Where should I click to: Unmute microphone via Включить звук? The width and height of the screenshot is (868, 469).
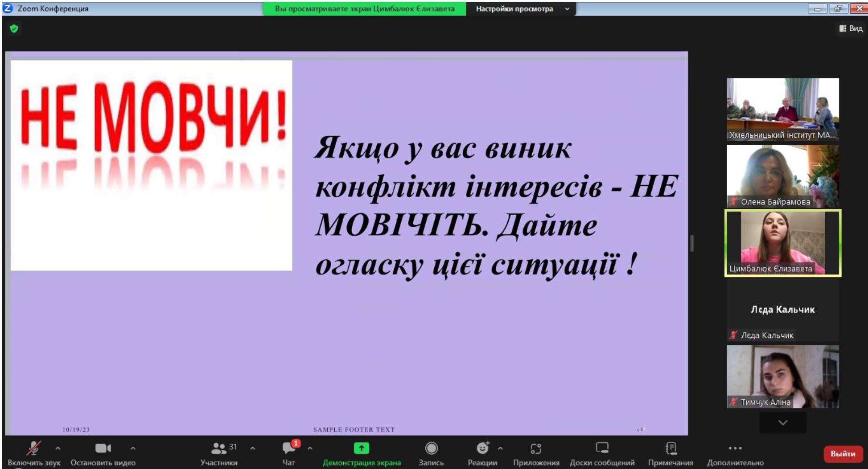click(33, 448)
